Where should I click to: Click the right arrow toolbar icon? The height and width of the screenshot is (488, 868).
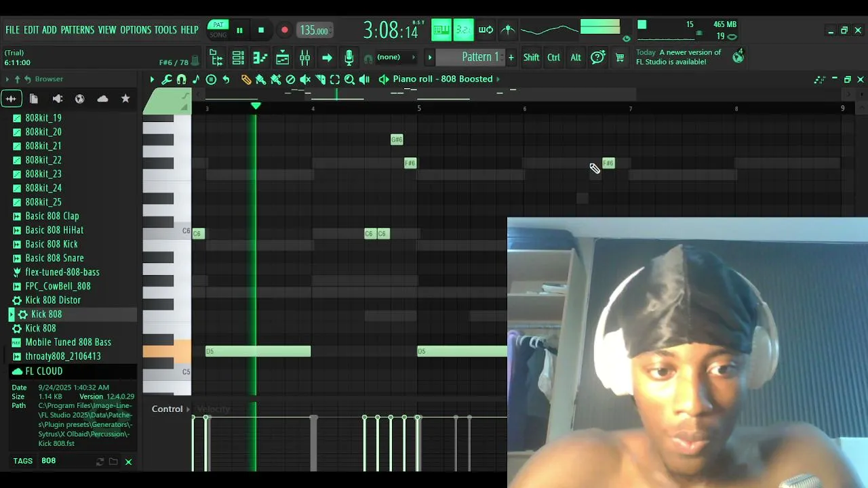pos(327,58)
